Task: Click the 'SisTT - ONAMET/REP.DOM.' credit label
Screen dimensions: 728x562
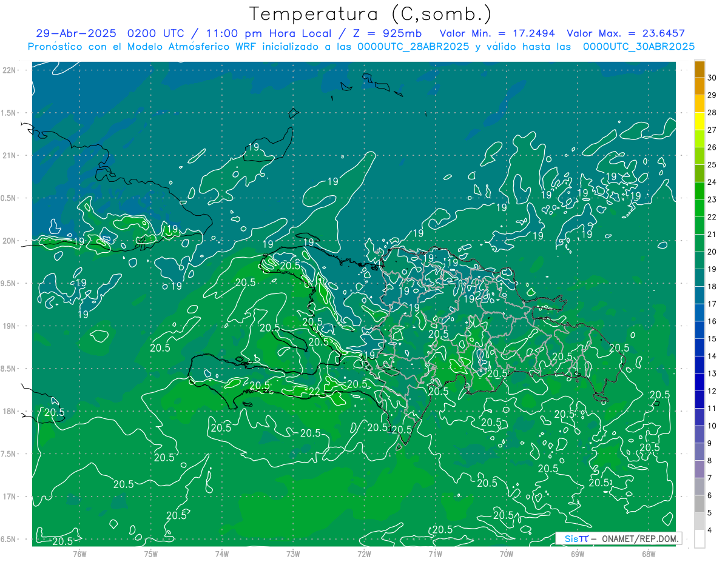Action: [x=618, y=538]
